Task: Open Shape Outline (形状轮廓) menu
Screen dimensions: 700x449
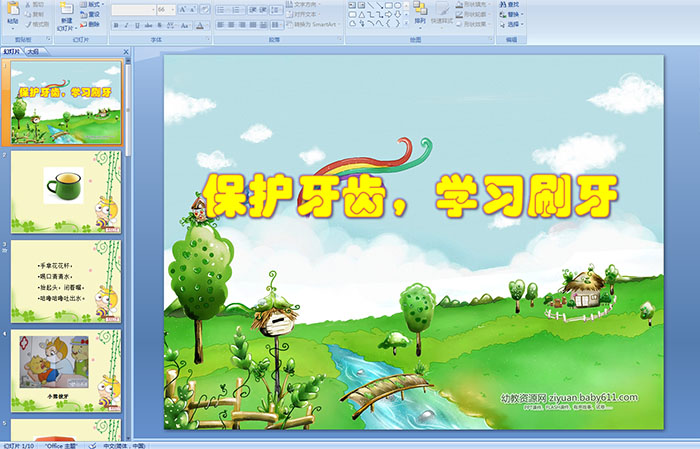Action: (473, 14)
